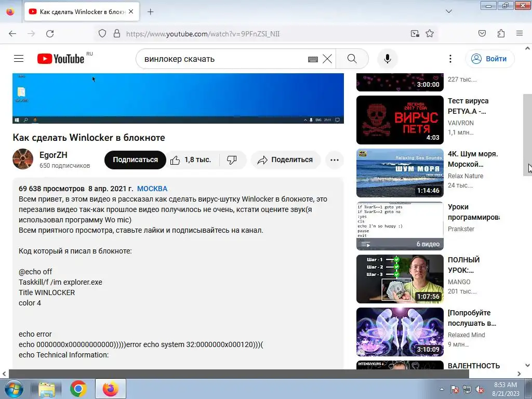Click scroll-right arrow of horizontal scrollbar
Image resolution: width=532 pixels, height=399 pixels.
click(519, 374)
